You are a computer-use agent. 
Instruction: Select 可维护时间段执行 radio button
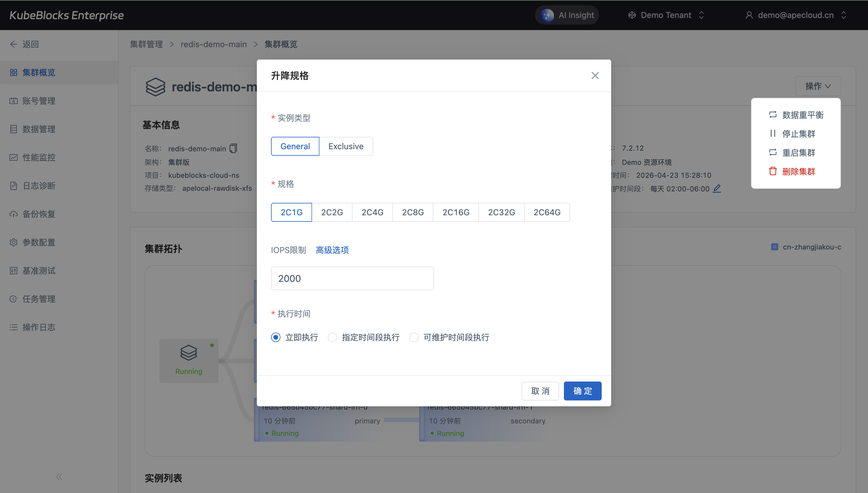point(414,337)
